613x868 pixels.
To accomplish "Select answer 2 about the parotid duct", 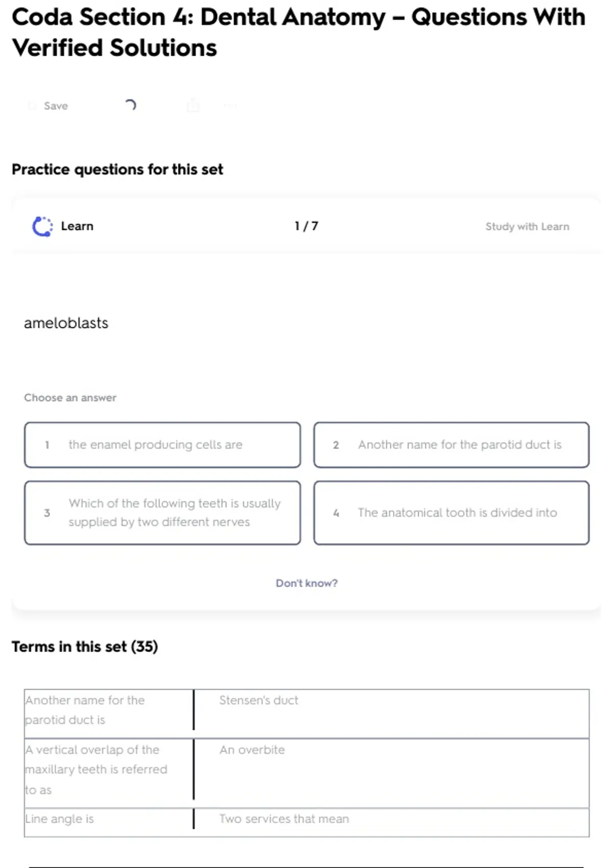I will pos(452,445).
